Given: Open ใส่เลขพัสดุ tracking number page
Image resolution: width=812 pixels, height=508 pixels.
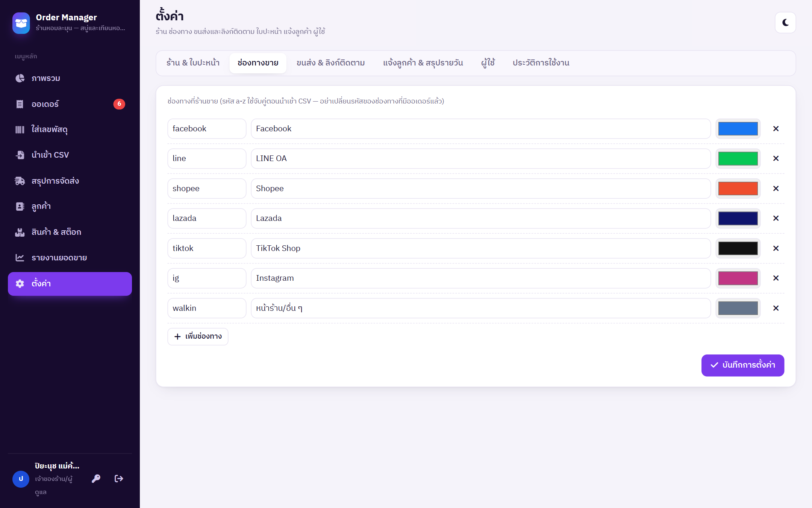Looking at the screenshot, I should (70, 129).
